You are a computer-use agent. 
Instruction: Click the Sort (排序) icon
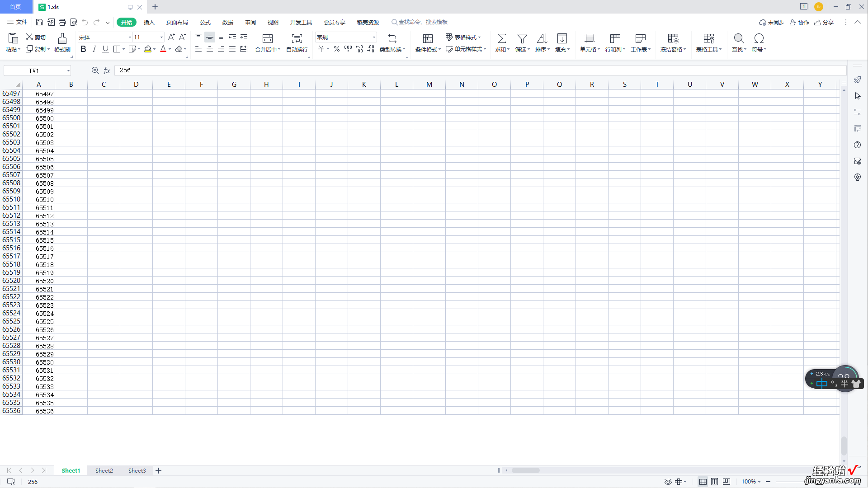[542, 38]
